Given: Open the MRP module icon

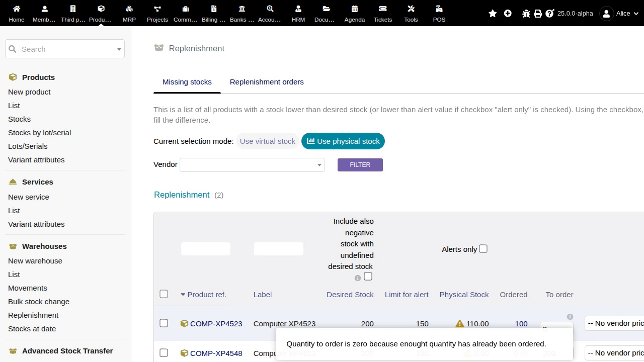Looking at the screenshot, I should (x=129, y=9).
